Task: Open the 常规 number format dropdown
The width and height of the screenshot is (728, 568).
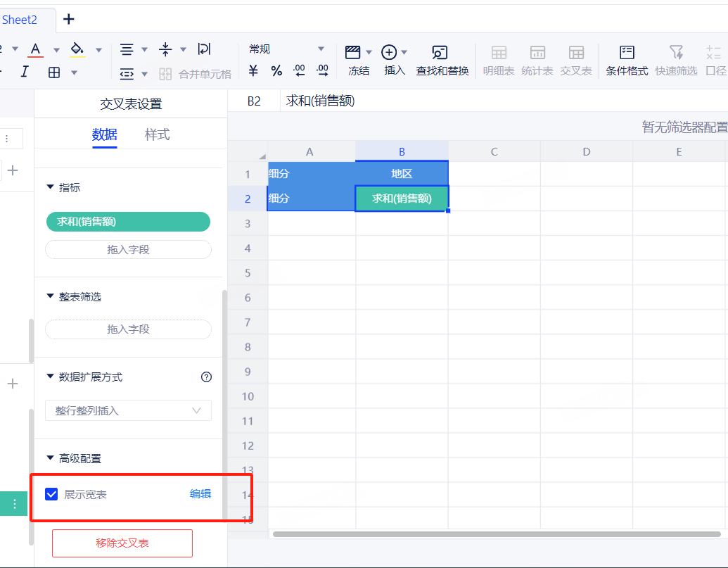Action: 286,49
